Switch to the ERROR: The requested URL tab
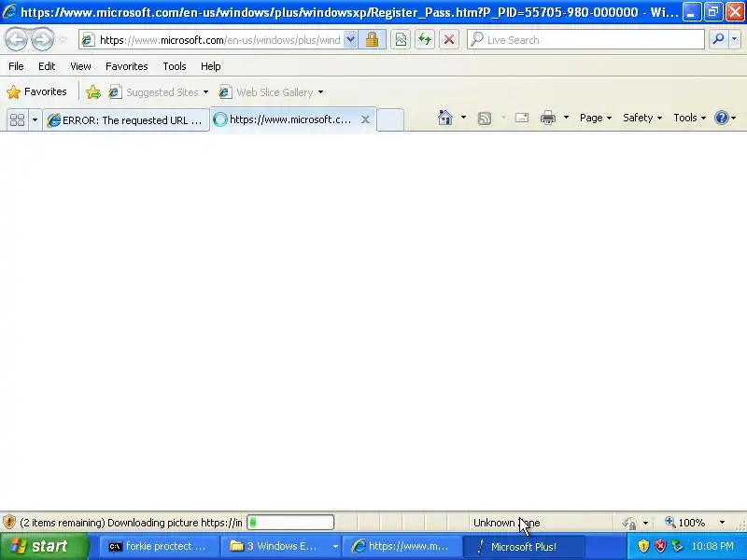The width and height of the screenshot is (747, 560). (126, 120)
